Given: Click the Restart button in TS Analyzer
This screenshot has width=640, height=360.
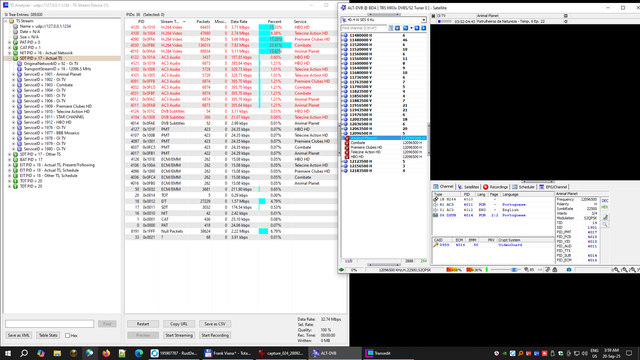Looking at the screenshot, I should click(x=143, y=324).
